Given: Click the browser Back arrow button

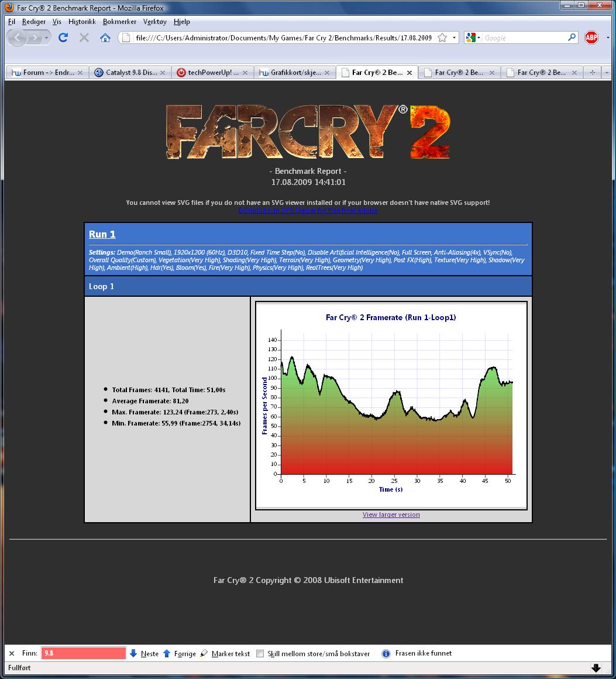Looking at the screenshot, I should [x=18, y=38].
